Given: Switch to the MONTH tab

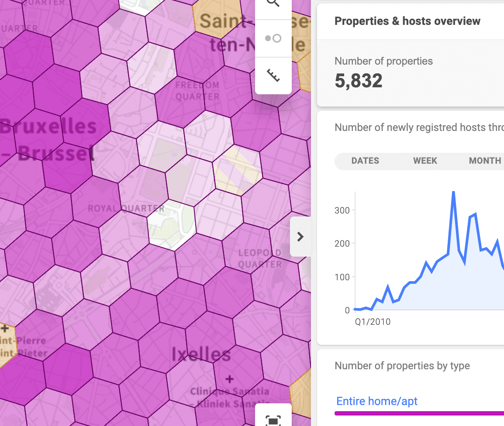Looking at the screenshot, I should click(485, 161).
